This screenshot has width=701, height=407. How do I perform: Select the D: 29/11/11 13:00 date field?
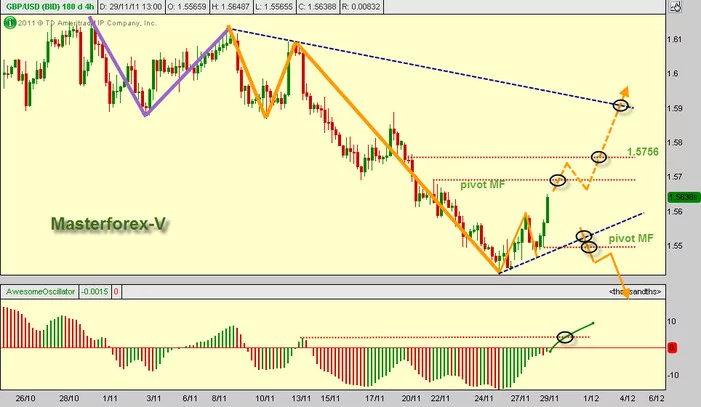(x=131, y=7)
